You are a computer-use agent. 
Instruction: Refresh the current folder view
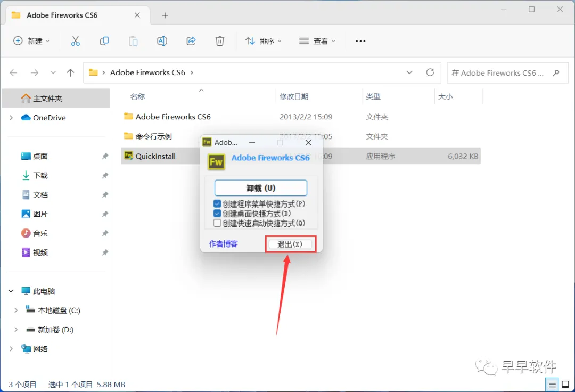(430, 72)
